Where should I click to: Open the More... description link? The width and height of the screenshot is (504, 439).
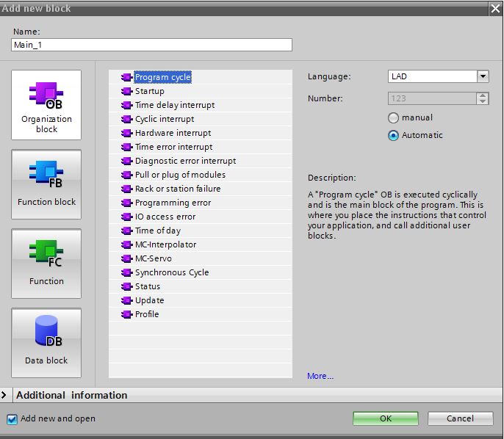(x=320, y=376)
